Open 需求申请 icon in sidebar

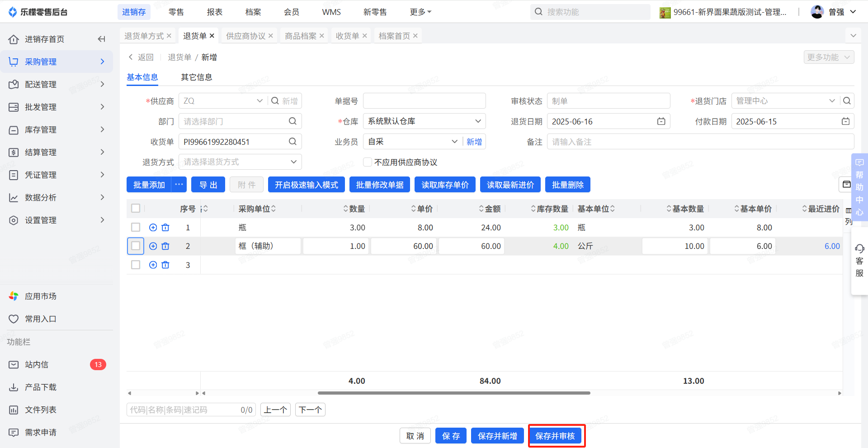click(14, 433)
